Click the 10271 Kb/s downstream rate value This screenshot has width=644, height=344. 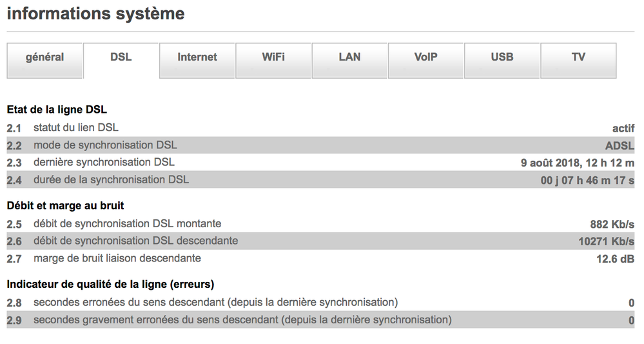click(x=606, y=241)
